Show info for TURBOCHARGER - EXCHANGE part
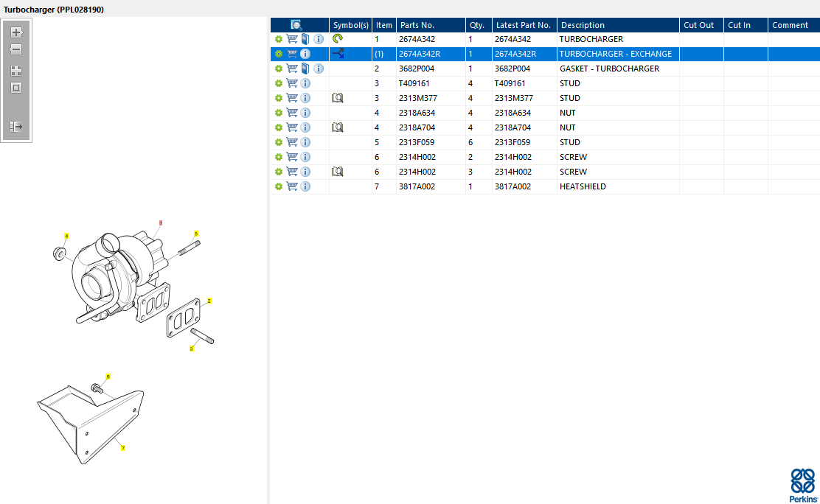Image resolution: width=820 pixels, height=504 pixels. pos(305,54)
